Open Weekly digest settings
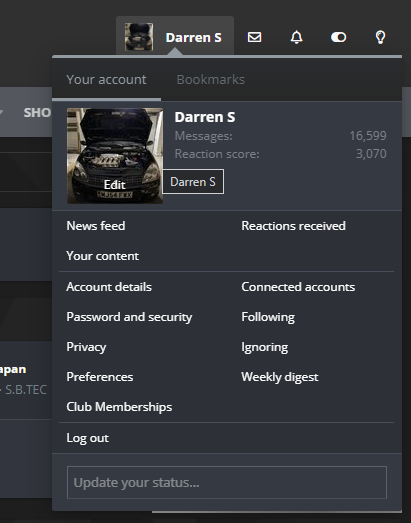 pyautogui.click(x=280, y=377)
